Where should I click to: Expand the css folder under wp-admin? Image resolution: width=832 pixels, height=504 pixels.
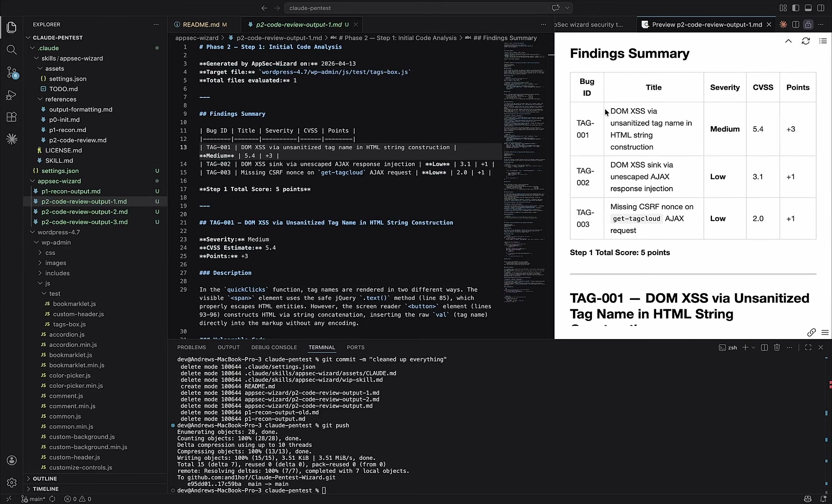coord(50,253)
